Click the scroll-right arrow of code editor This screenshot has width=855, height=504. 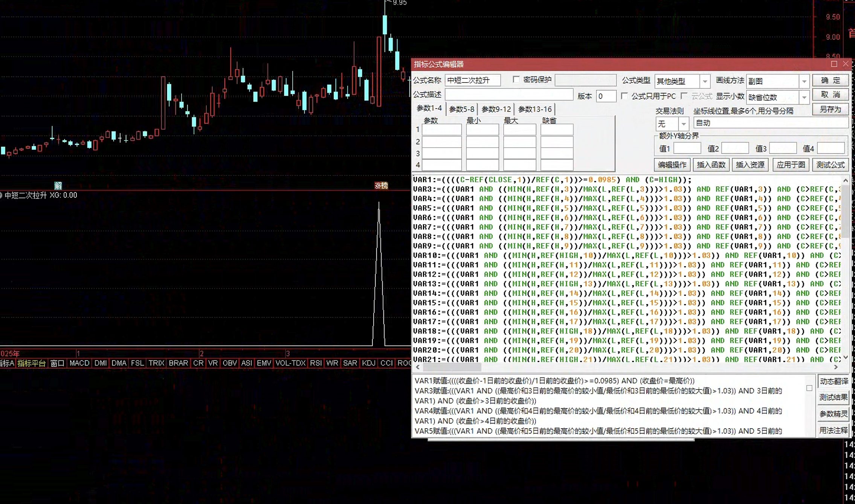[x=836, y=367]
